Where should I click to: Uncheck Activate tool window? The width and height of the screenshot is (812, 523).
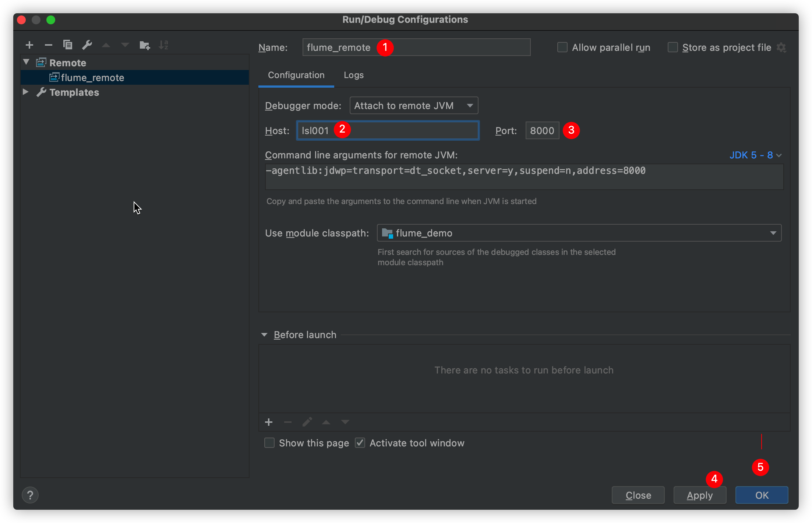[x=360, y=443]
